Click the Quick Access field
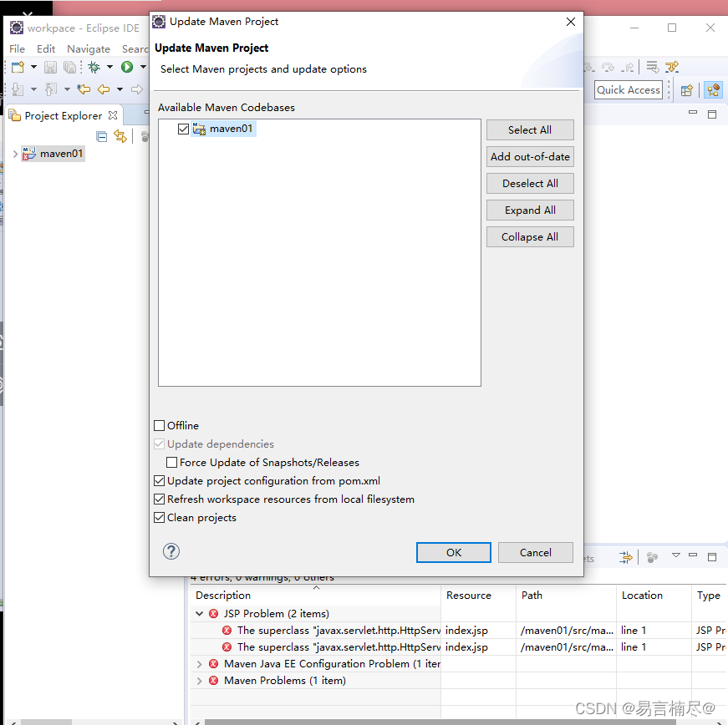728x725 pixels. coord(629,90)
